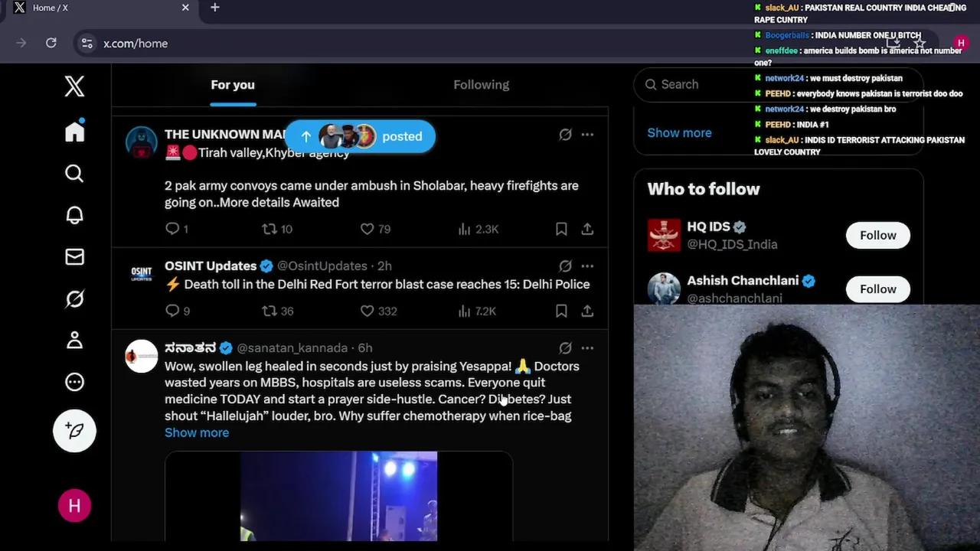This screenshot has height=551, width=980.
Task: Share the OSINT Updates post
Action: point(587,311)
